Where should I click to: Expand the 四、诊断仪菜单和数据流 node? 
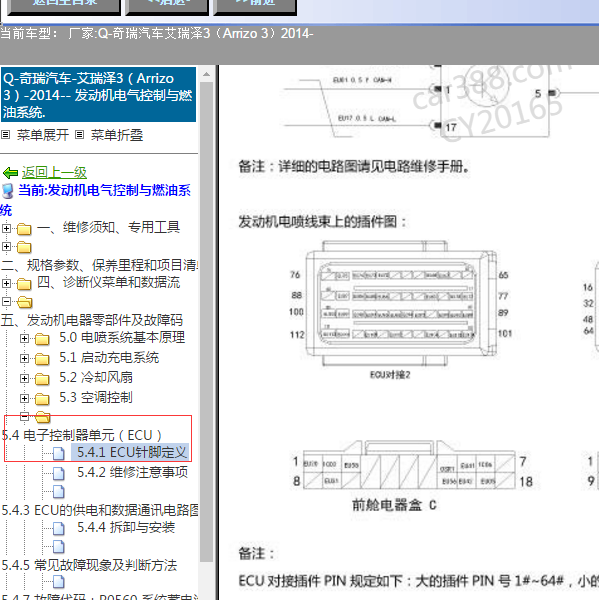(6, 283)
